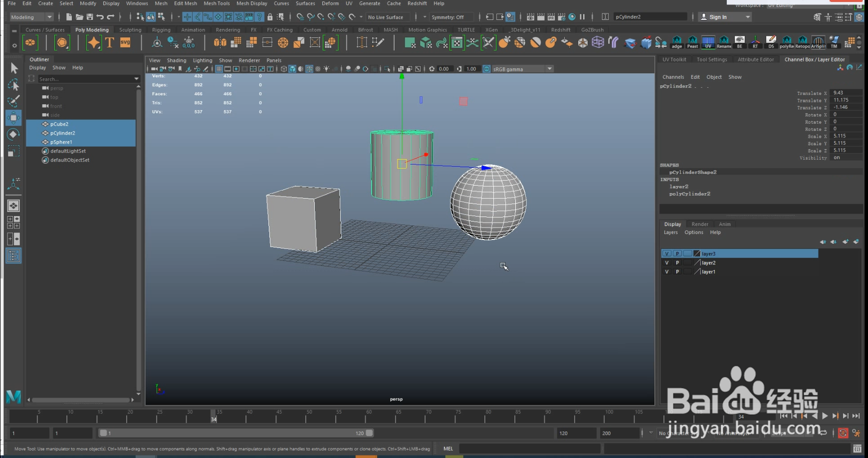The image size is (868, 458).
Task: Select the Paint Selection tool
Action: coord(13,101)
